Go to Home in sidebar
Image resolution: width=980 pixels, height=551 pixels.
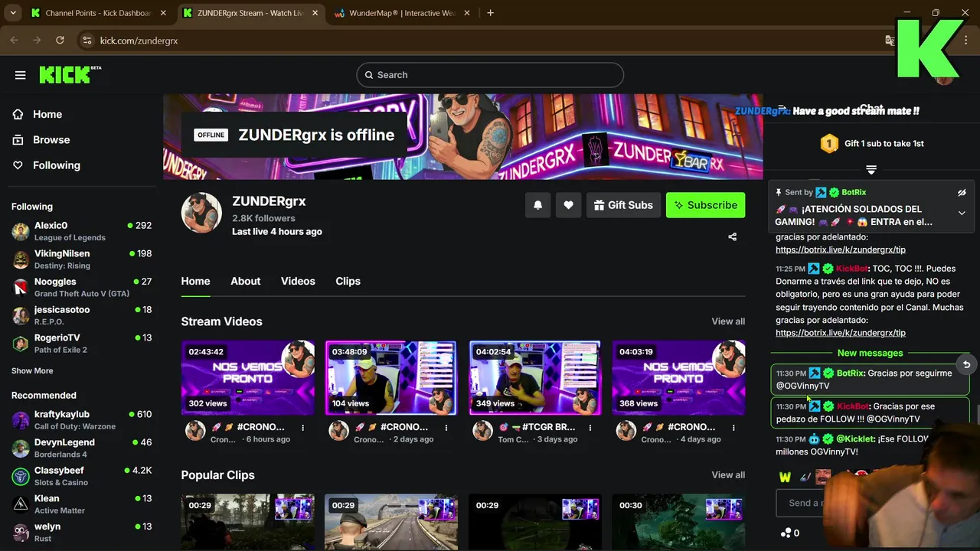point(47,114)
